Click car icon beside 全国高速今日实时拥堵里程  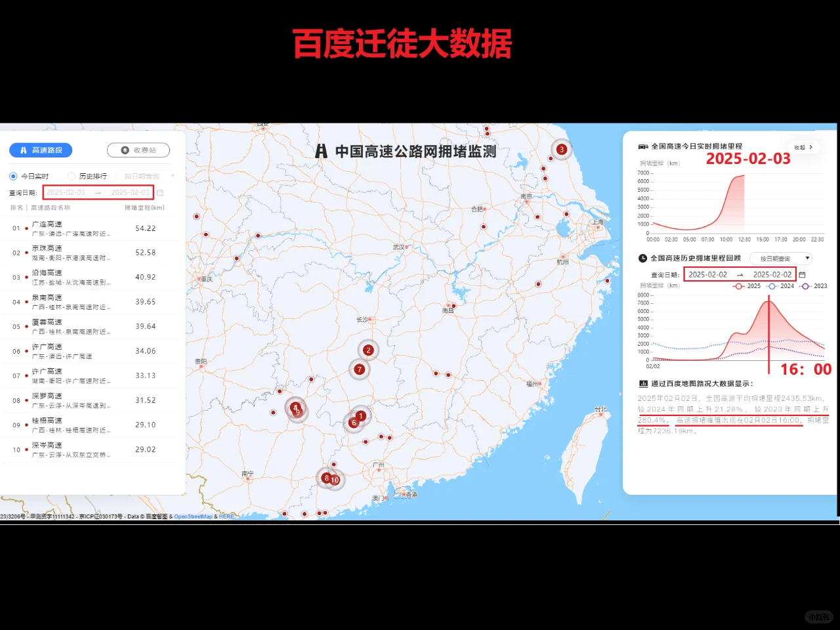(x=643, y=146)
